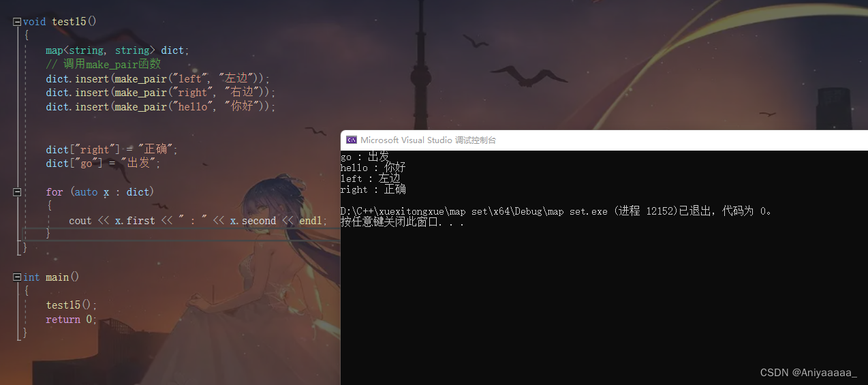Click the console window icon in title bar
Viewport: 868px width, 385px height.
click(x=352, y=140)
